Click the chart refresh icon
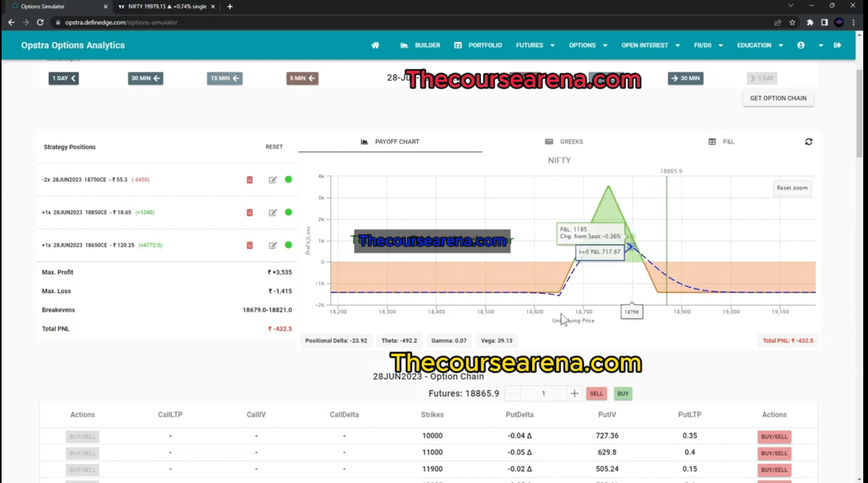The height and width of the screenshot is (483, 868). 809,142
